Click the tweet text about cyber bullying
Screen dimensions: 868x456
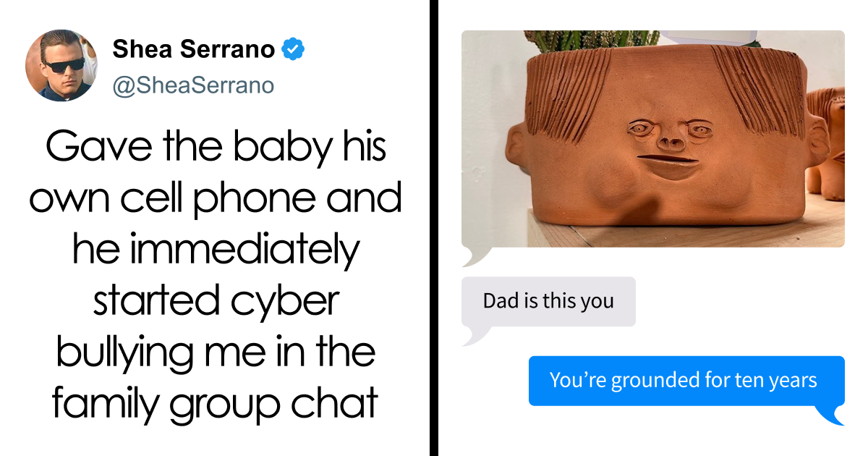point(216,275)
